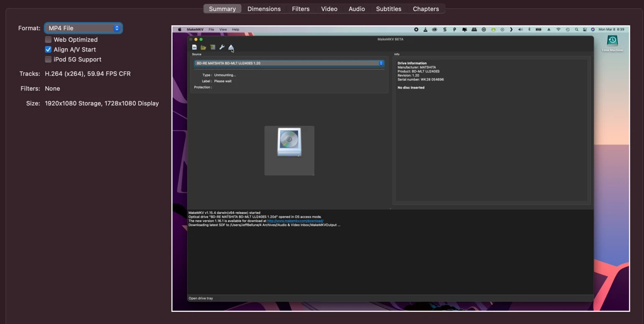
Task: Open the makemkv.com download link
Action: 295,221
